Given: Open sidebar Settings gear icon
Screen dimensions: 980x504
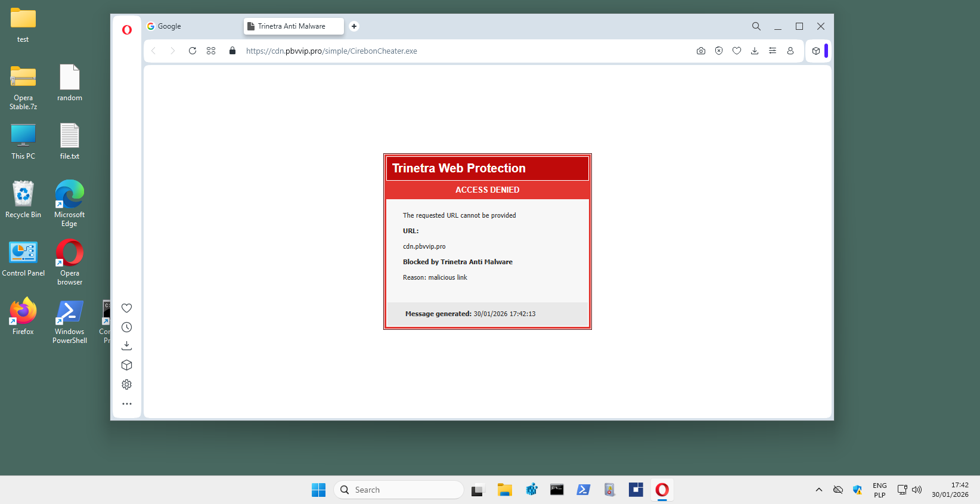Looking at the screenshot, I should point(126,385).
